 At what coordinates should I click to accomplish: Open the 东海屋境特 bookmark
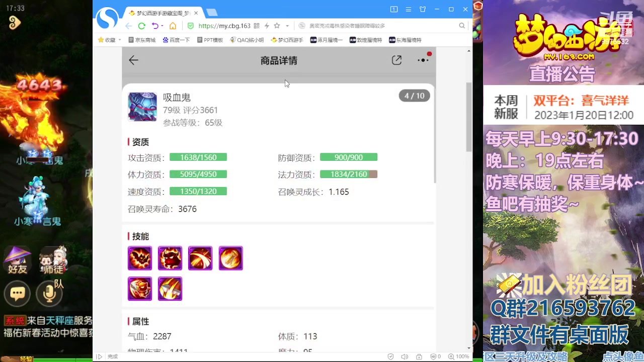coord(405,40)
